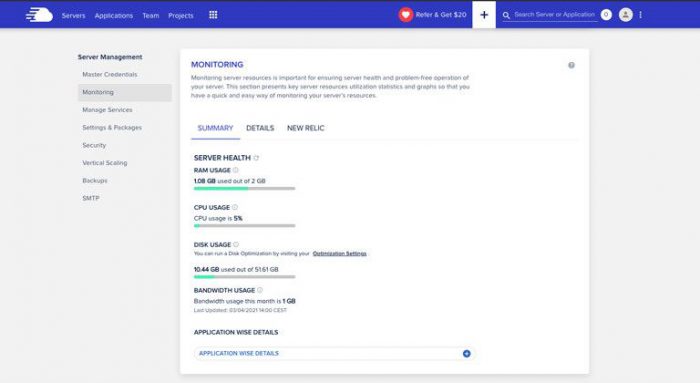Viewport: 700px width, 383px height.
Task: Open Manage Services in sidebar
Action: point(107,110)
